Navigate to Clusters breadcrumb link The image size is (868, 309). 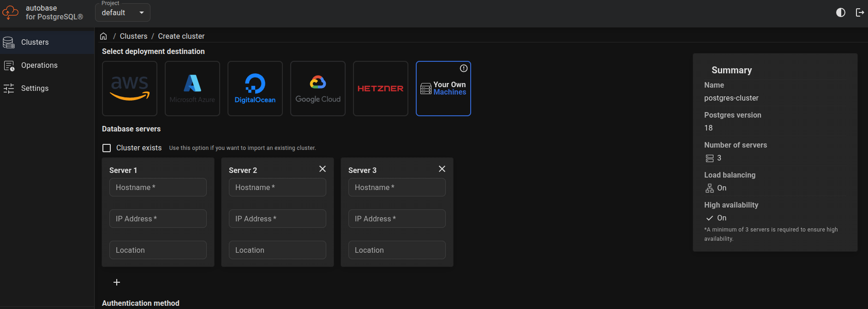tap(133, 36)
